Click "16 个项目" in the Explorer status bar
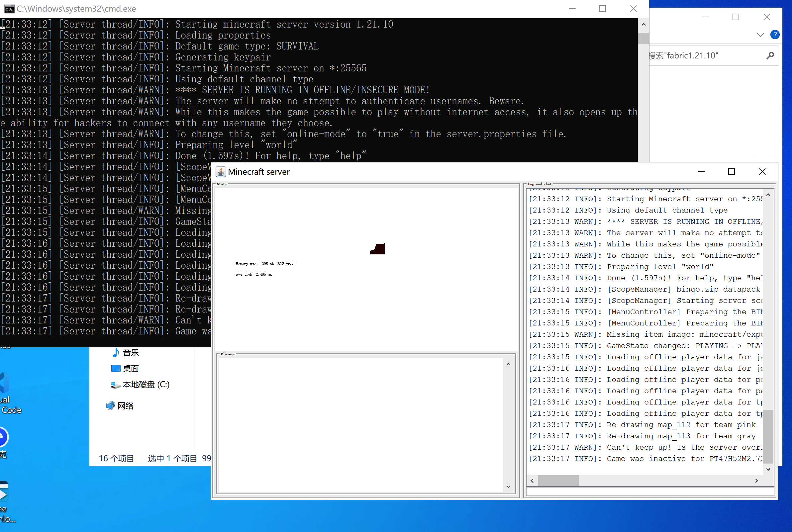This screenshot has height=532, width=792. [x=116, y=459]
